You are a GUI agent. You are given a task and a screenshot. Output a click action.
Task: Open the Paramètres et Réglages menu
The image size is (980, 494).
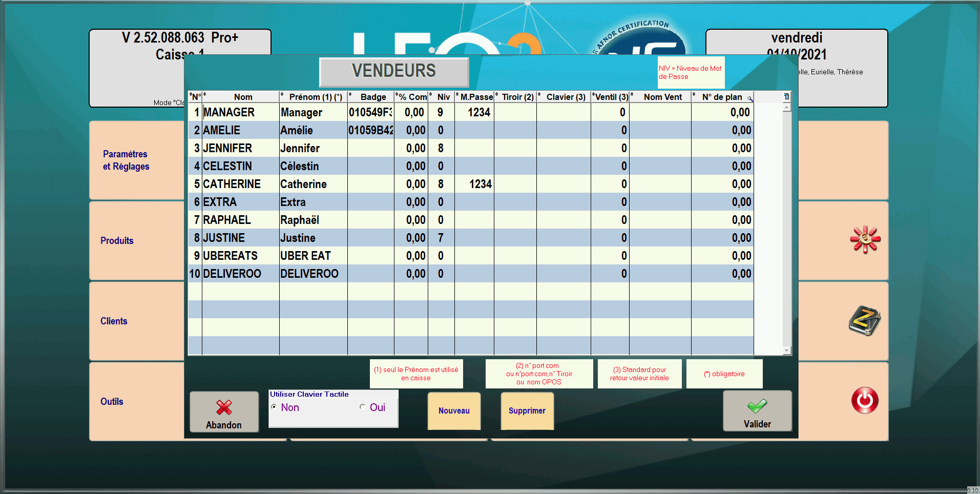click(126, 160)
